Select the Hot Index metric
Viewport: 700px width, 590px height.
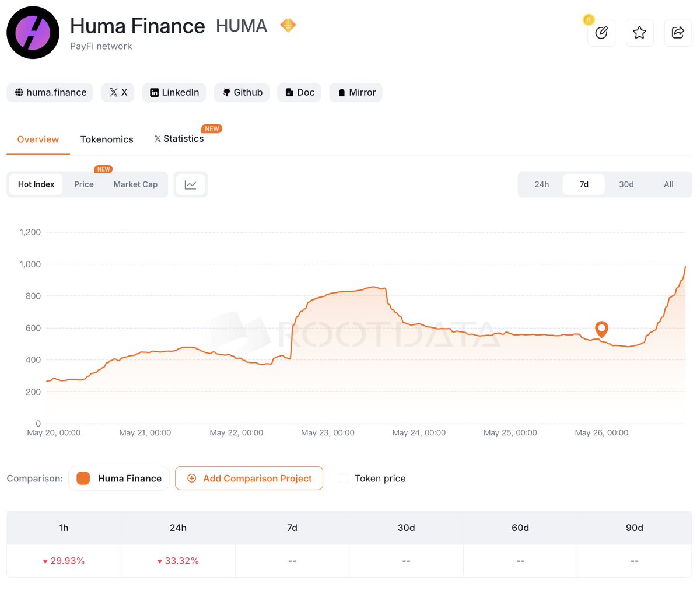pos(36,184)
